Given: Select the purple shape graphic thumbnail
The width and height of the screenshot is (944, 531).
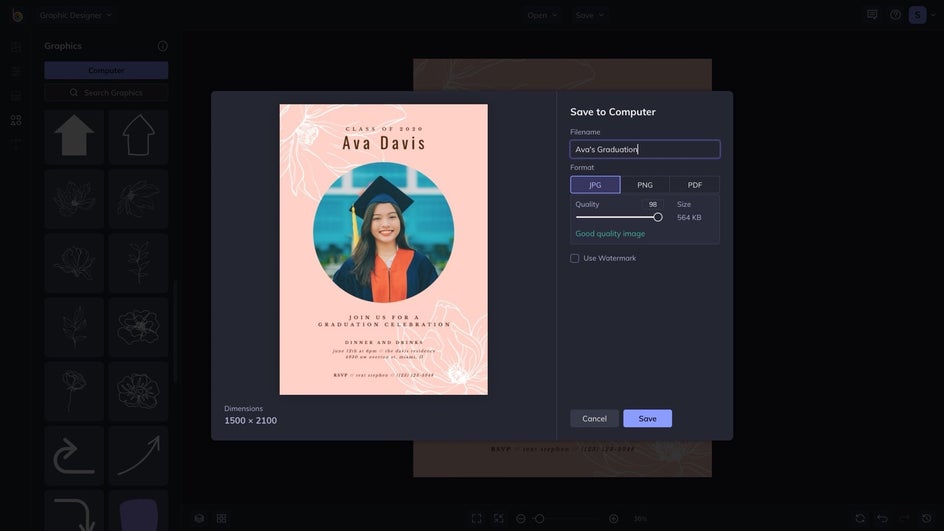Looking at the screenshot, I should click(138, 512).
